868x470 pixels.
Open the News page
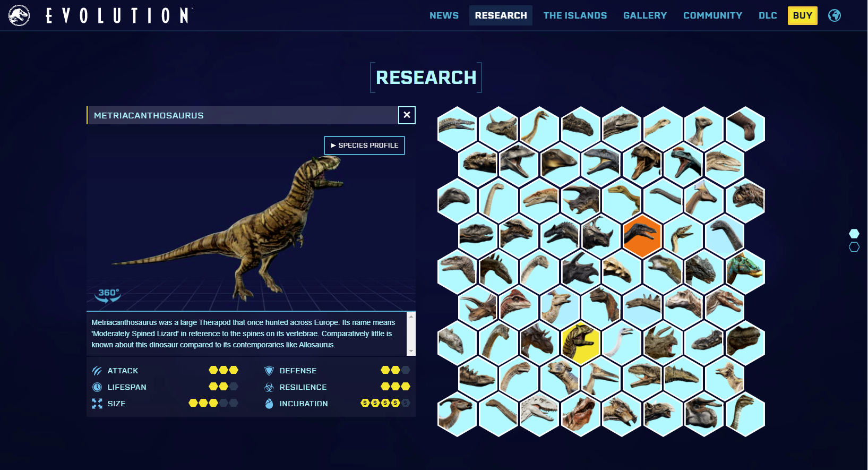pyautogui.click(x=444, y=15)
